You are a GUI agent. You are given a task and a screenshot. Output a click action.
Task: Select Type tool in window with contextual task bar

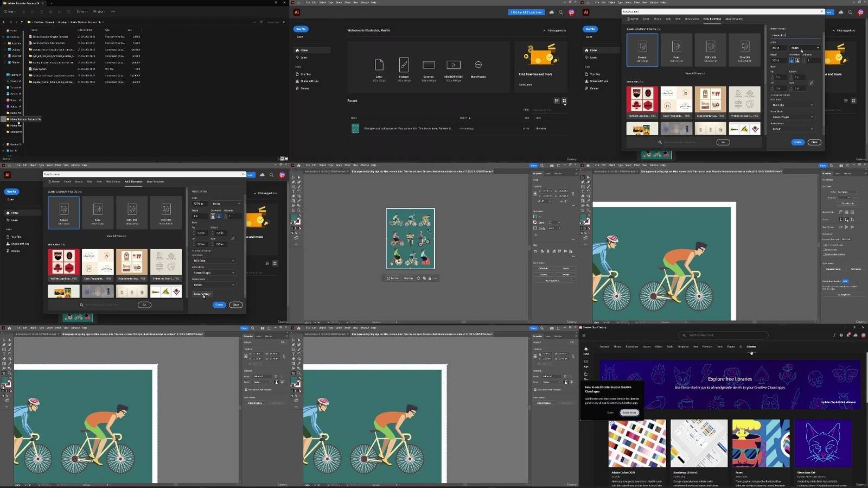pos(293,191)
